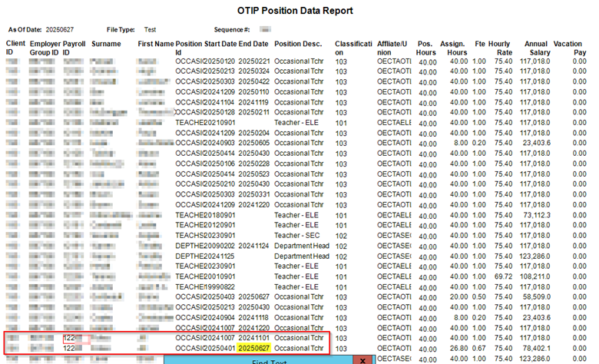Select end date 20250523

point(253,174)
